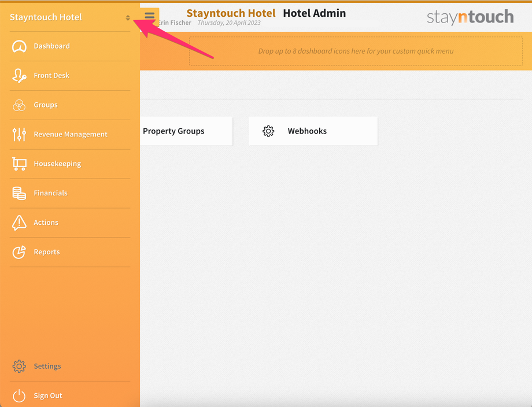
Task: Select Groups in the sidebar
Action: tap(70, 105)
